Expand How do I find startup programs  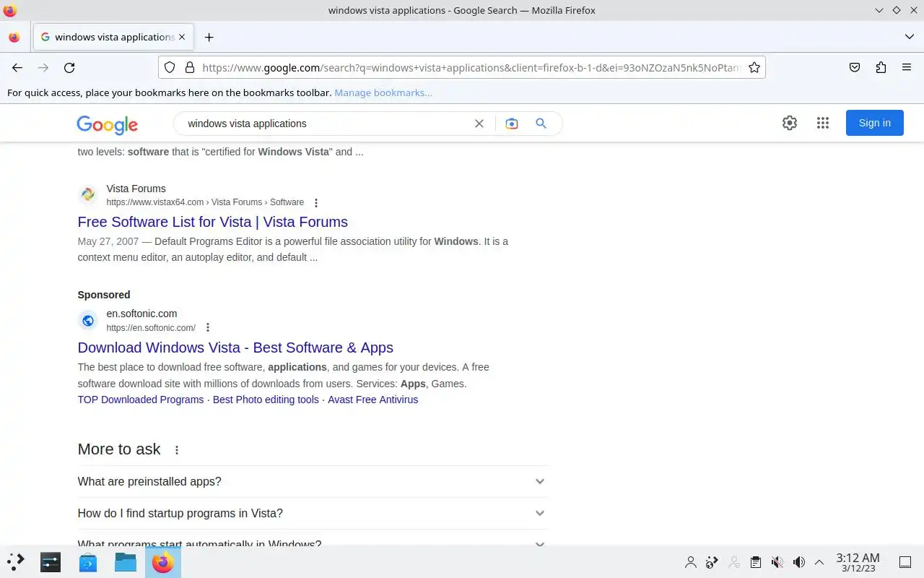(313, 513)
